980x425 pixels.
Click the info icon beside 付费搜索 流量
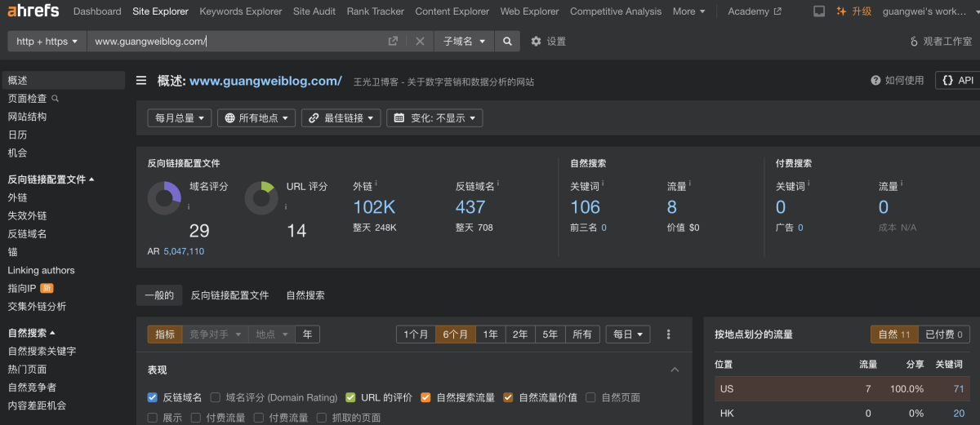click(x=902, y=184)
